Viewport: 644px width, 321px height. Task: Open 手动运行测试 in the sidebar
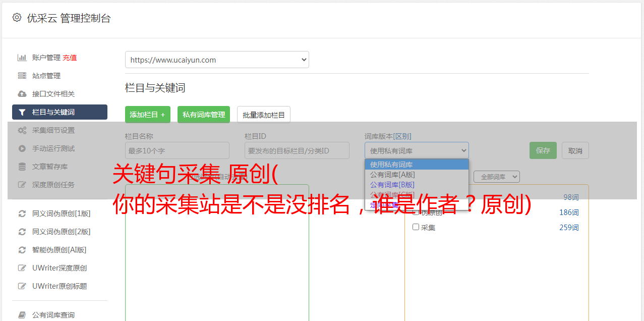click(x=53, y=148)
